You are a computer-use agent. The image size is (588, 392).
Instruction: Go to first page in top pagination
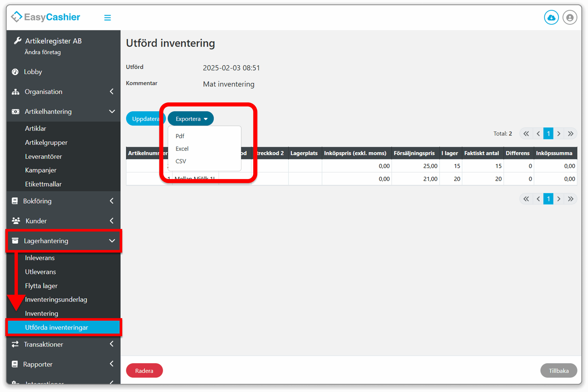tap(526, 134)
